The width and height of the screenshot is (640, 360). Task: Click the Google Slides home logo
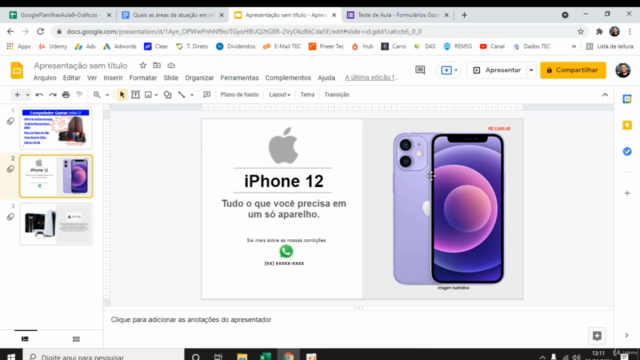click(x=17, y=71)
